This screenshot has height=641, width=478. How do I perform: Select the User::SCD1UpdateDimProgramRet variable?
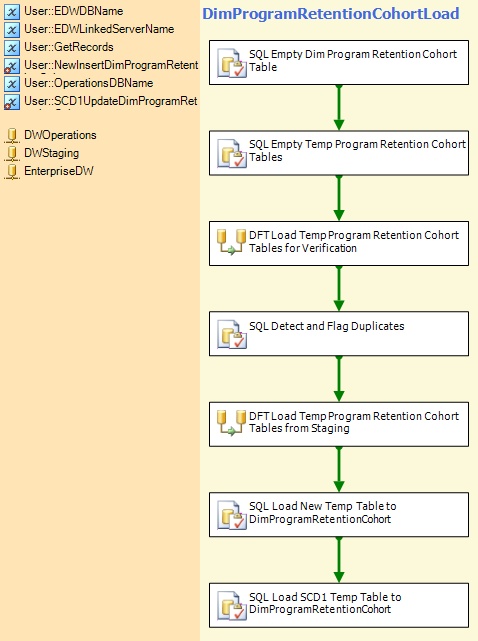110,101
